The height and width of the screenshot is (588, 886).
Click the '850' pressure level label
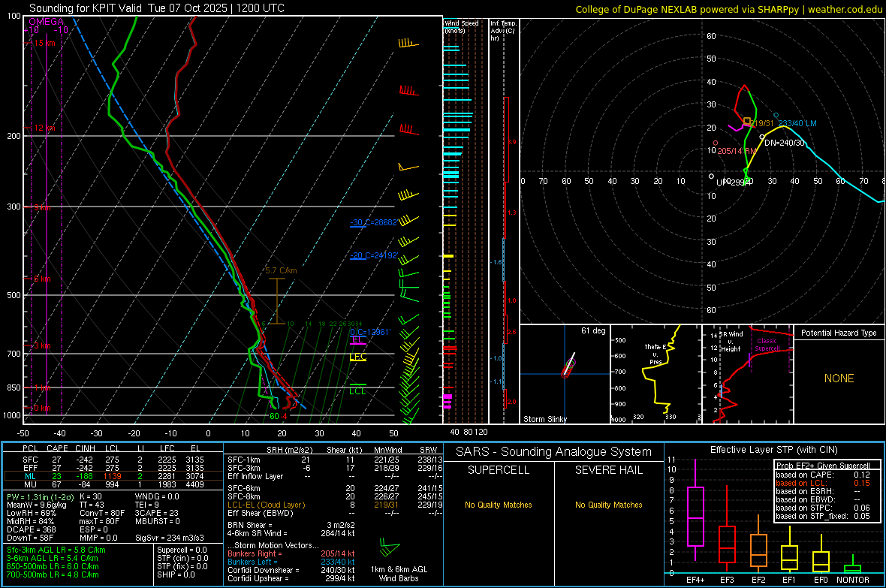(x=14, y=387)
